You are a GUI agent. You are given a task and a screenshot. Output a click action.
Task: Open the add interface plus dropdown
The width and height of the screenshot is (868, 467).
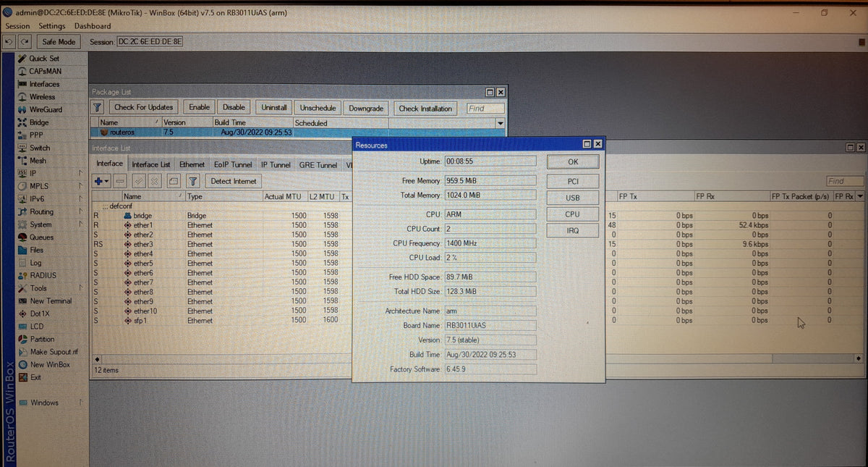pos(101,181)
